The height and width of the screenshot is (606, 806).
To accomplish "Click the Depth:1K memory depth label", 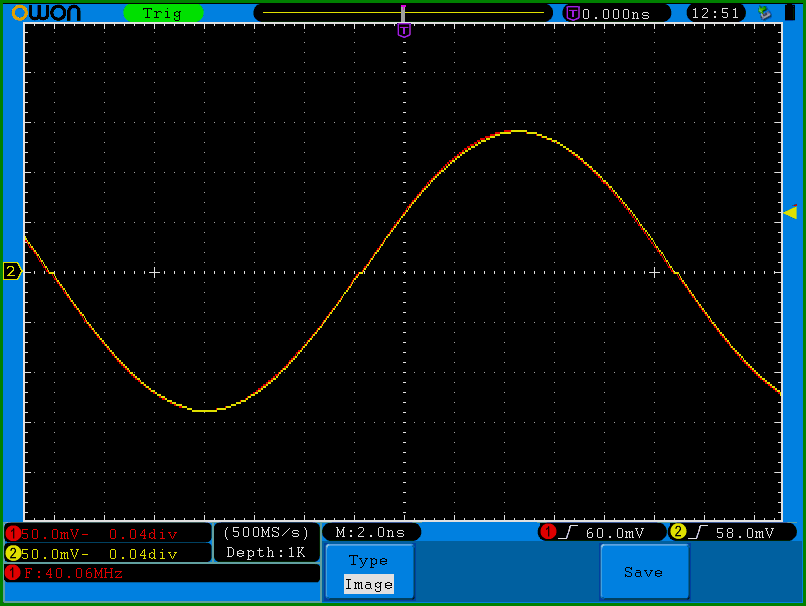I will coord(266,553).
